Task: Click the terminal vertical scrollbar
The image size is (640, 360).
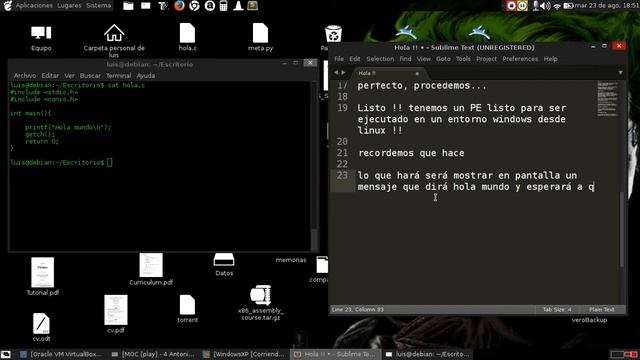Action: (x=314, y=165)
